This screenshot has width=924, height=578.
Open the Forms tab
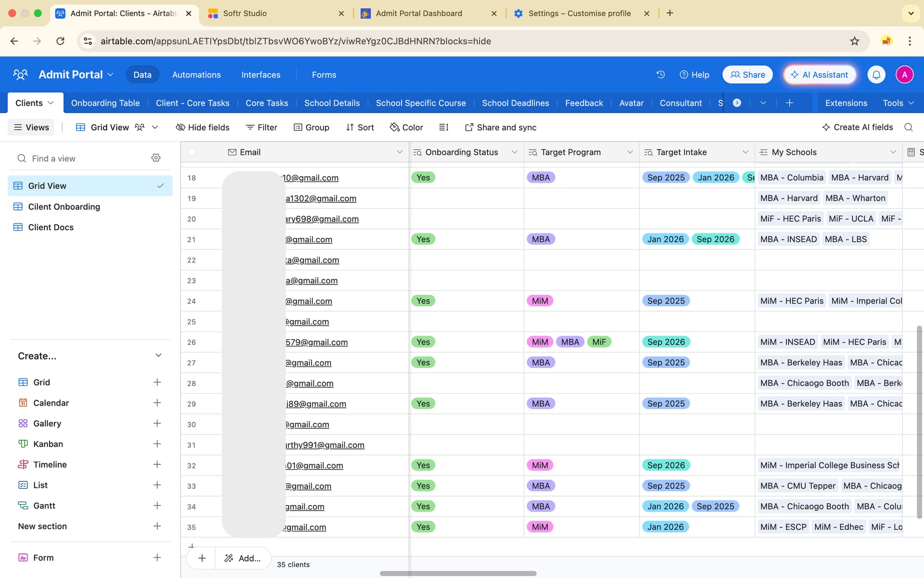324,75
